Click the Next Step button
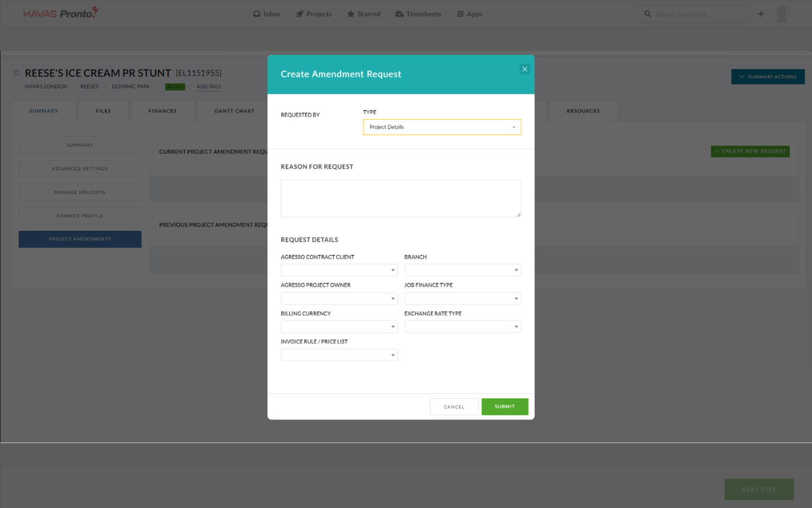The height and width of the screenshot is (508, 812). point(759,489)
